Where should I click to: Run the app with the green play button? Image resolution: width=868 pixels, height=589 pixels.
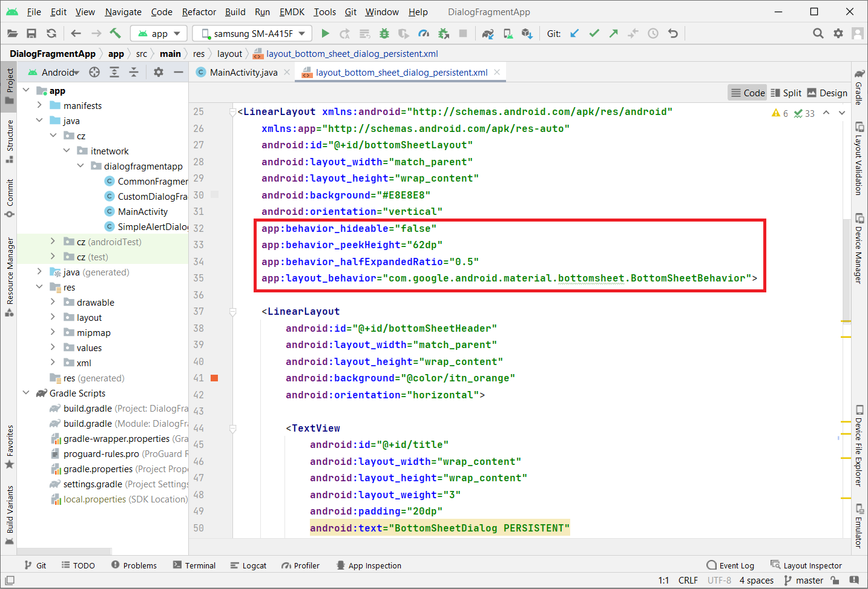325,33
